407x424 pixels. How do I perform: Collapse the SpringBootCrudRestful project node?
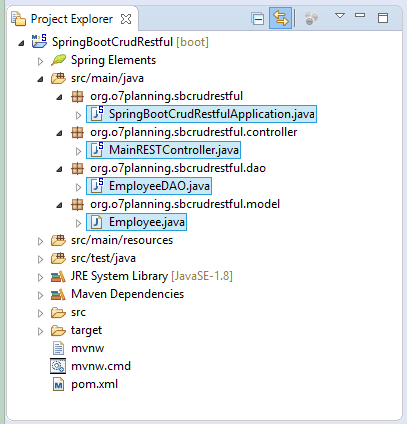tap(21, 43)
